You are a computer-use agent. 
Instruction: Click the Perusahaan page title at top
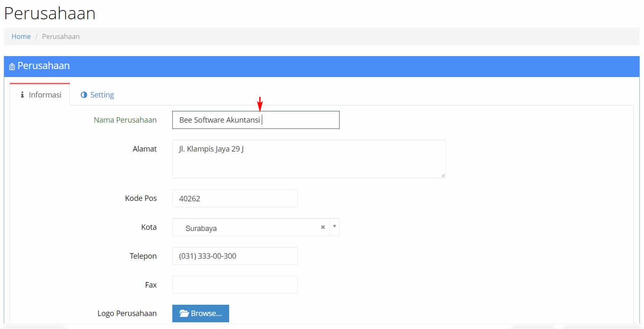coord(50,13)
